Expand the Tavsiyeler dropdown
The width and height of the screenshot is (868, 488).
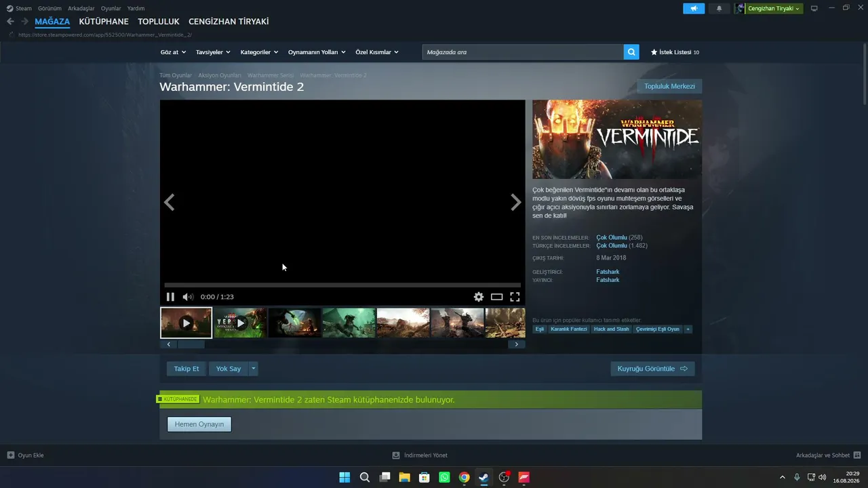(213, 52)
